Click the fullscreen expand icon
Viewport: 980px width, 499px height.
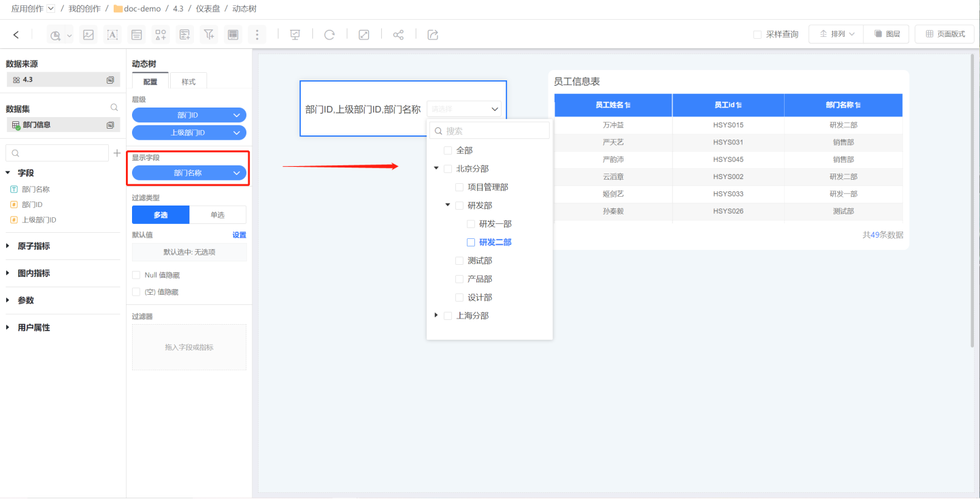pyautogui.click(x=364, y=35)
